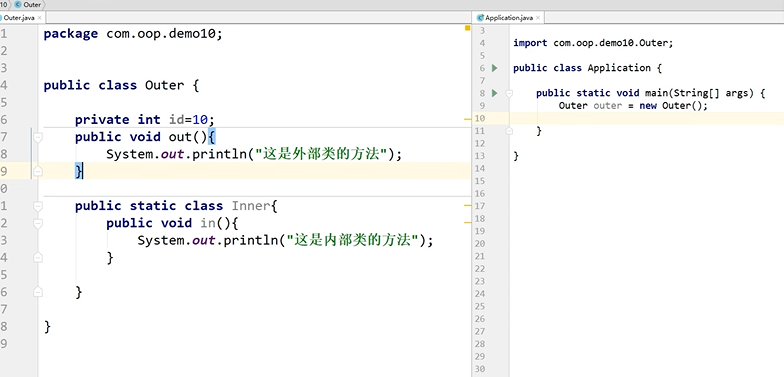Click the warning stripe mark near line 6
This screenshot has width=784, height=377.
click(x=468, y=120)
